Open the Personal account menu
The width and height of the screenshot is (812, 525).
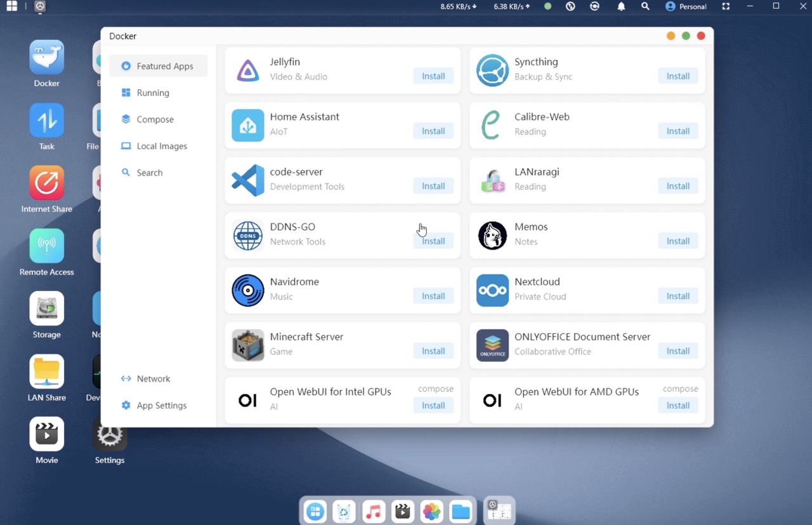(686, 6)
